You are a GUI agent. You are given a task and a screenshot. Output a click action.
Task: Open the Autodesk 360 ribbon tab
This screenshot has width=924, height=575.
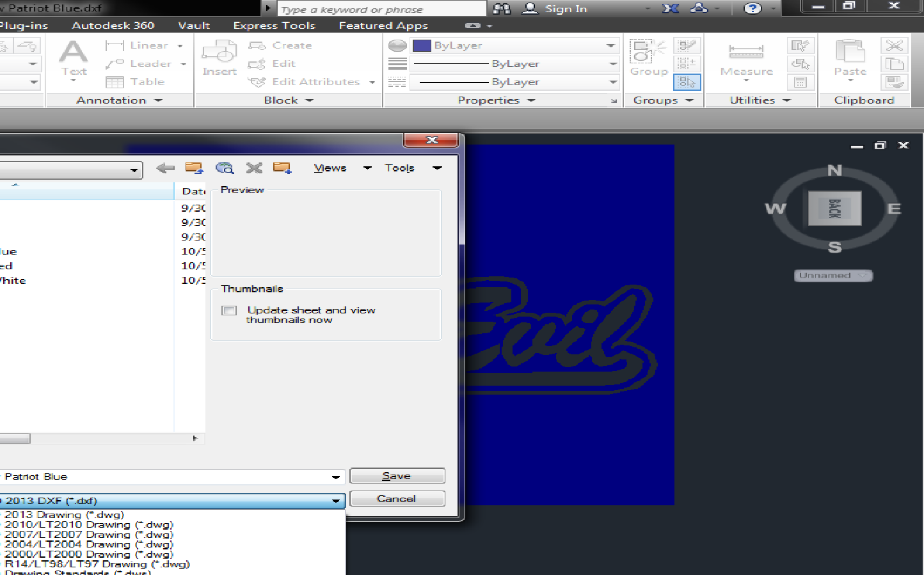[113, 26]
